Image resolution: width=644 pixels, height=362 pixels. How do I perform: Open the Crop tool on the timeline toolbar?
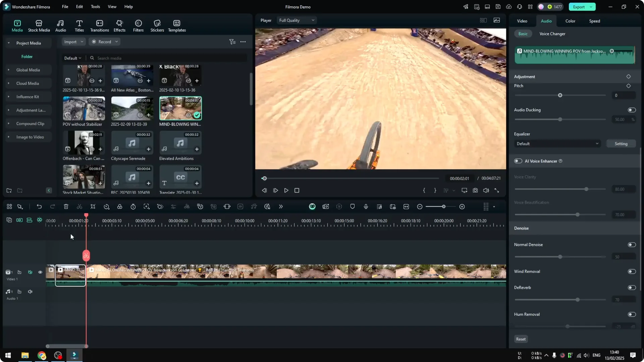[x=93, y=206]
